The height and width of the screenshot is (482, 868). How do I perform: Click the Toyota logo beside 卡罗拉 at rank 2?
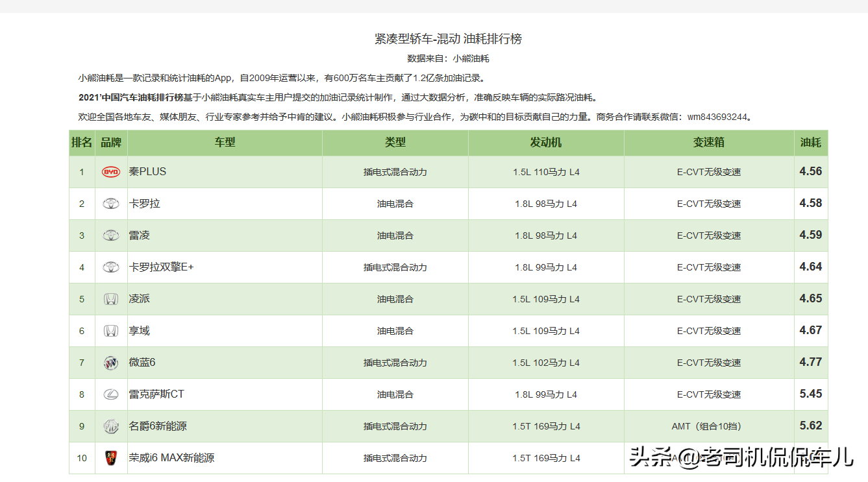[111, 204]
